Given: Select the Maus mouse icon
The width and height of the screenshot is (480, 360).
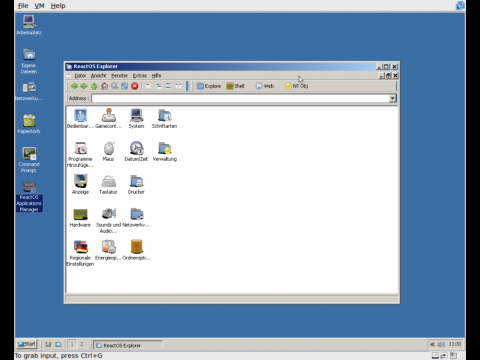Looking at the screenshot, I should pos(108,151).
